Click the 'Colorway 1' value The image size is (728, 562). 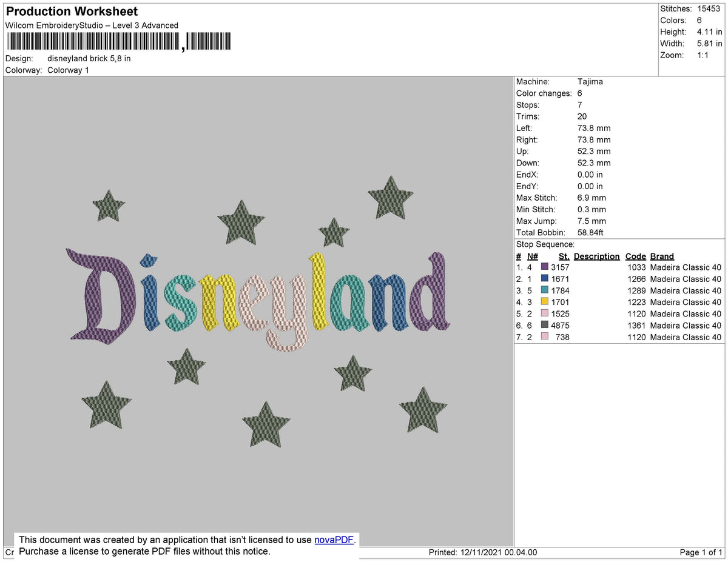(68, 70)
